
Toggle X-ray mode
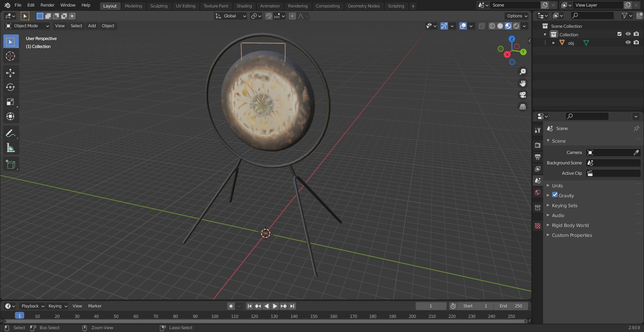tap(481, 26)
